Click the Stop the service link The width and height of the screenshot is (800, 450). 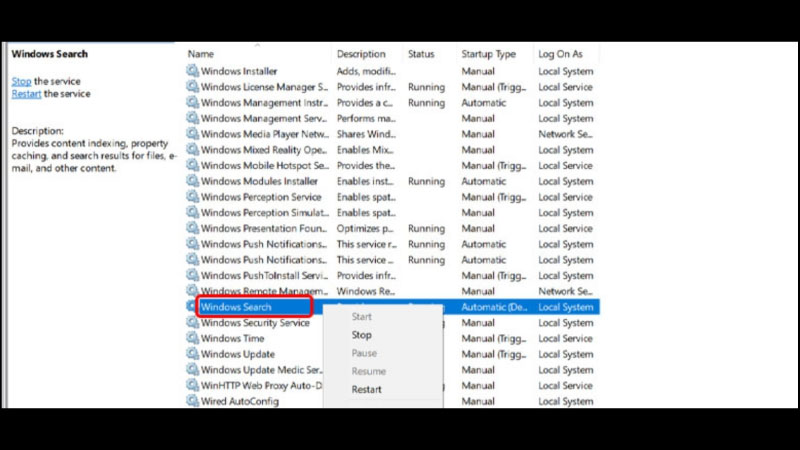[x=21, y=81]
